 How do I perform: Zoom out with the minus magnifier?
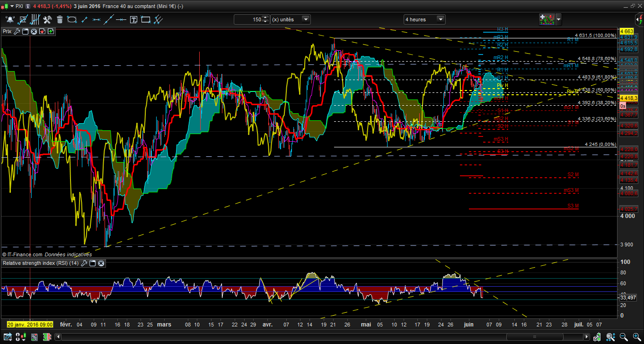(624, 337)
